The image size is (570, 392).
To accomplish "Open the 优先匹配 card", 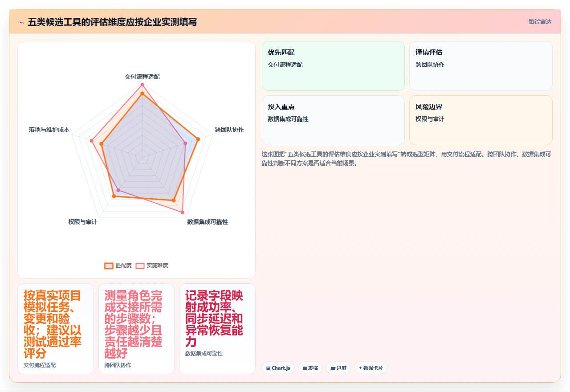I will coord(333,66).
